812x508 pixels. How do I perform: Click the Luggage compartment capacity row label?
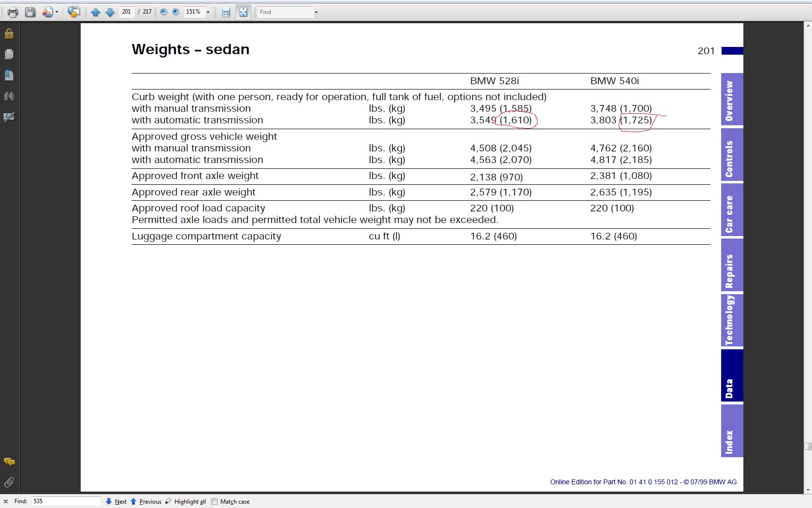click(x=206, y=236)
